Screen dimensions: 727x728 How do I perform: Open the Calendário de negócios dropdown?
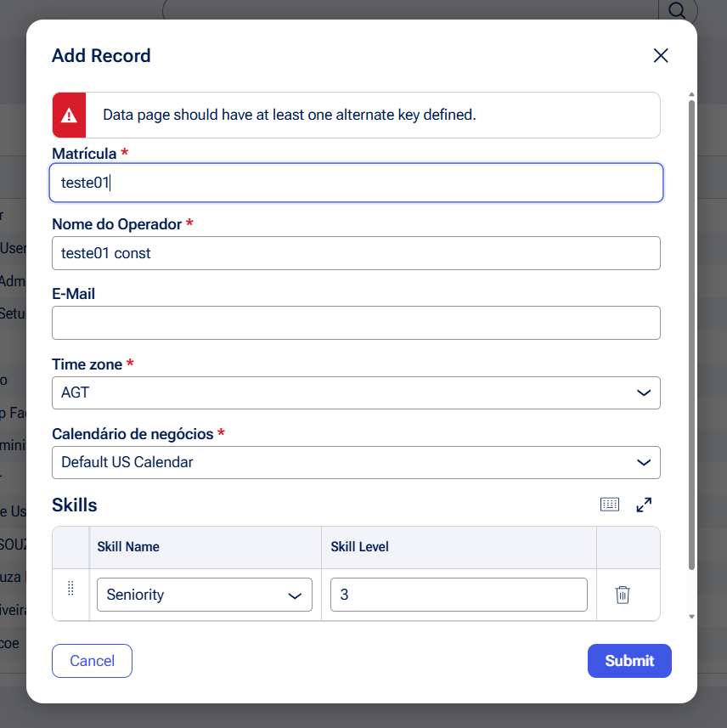pyautogui.click(x=356, y=463)
